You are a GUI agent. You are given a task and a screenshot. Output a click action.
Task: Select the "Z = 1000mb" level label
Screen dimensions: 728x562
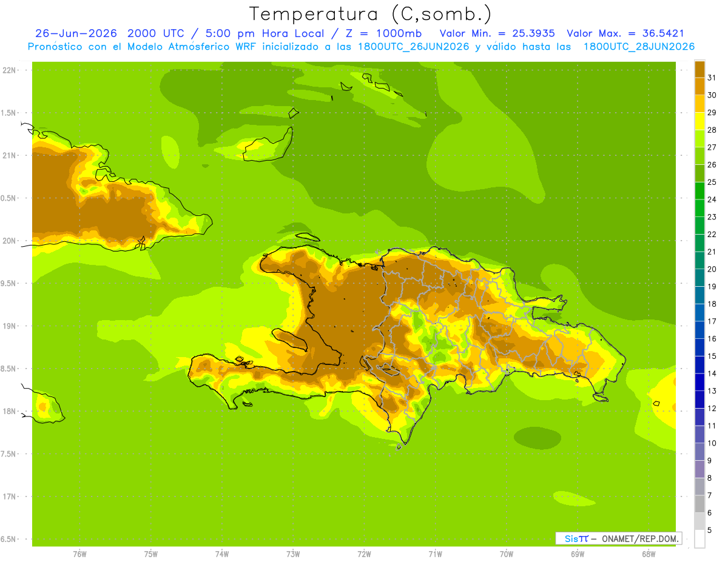pyautogui.click(x=383, y=33)
